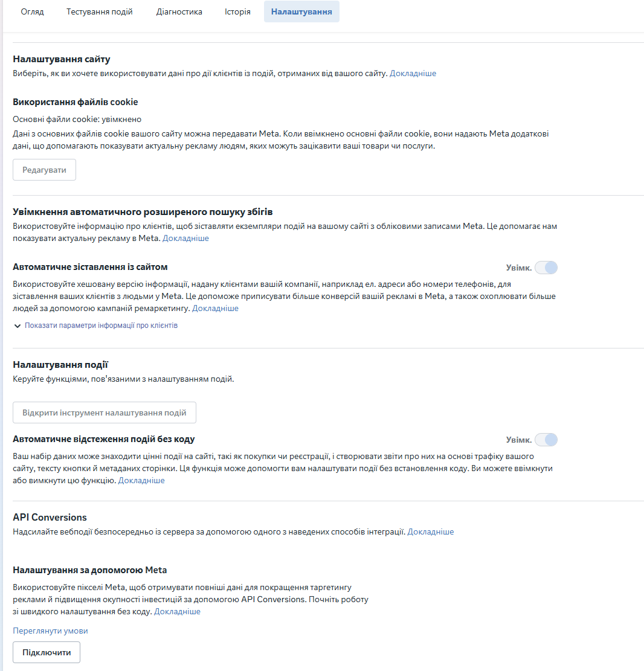Click the chevron icon beside Показати параметри
The width and height of the screenshot is (644, 671).
click(17, 326)
